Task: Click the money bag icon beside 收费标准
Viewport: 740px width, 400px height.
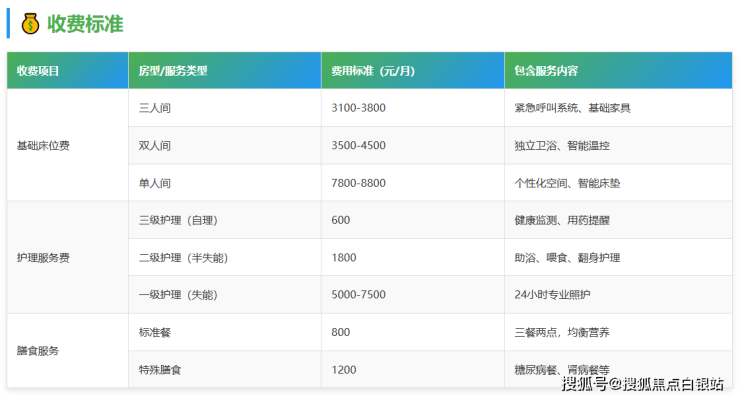Action: [x=28, y=23]
